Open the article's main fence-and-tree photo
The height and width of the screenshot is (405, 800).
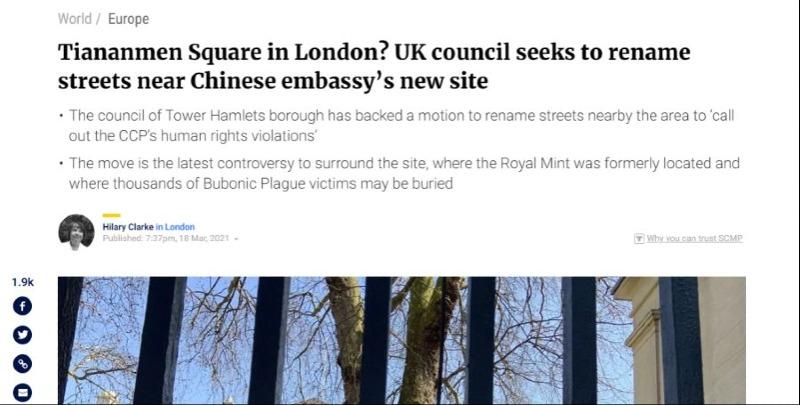coord(402,341)
